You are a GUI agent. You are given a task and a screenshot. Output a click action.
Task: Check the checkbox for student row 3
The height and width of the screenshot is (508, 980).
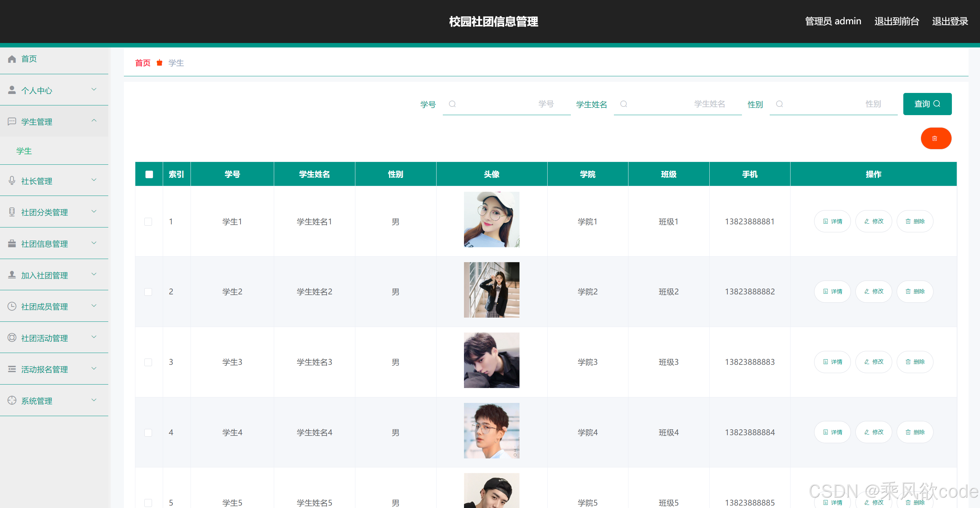pyautogui.click(x=149, y=362)
